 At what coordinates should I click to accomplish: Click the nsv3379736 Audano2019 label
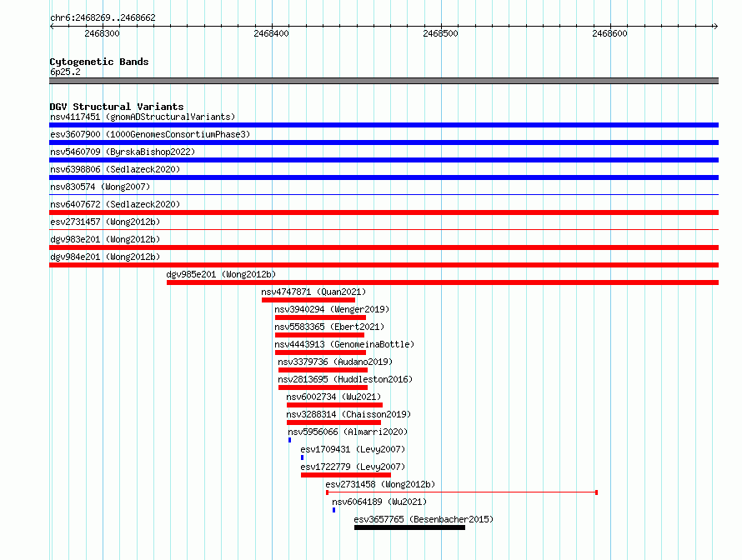click(335, 362)
